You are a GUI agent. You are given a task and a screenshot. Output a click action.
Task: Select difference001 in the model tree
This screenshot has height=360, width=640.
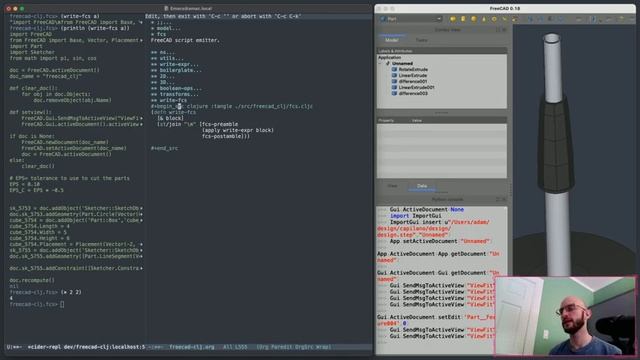[x=413, y=81]
